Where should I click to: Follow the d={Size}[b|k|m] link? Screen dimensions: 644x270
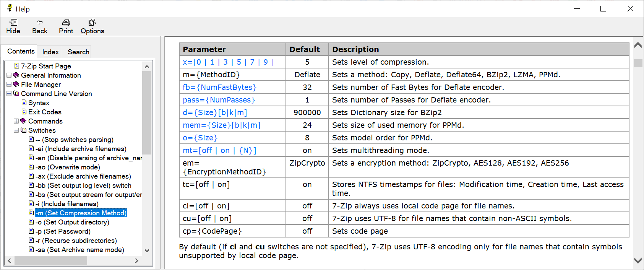(215, 112)
